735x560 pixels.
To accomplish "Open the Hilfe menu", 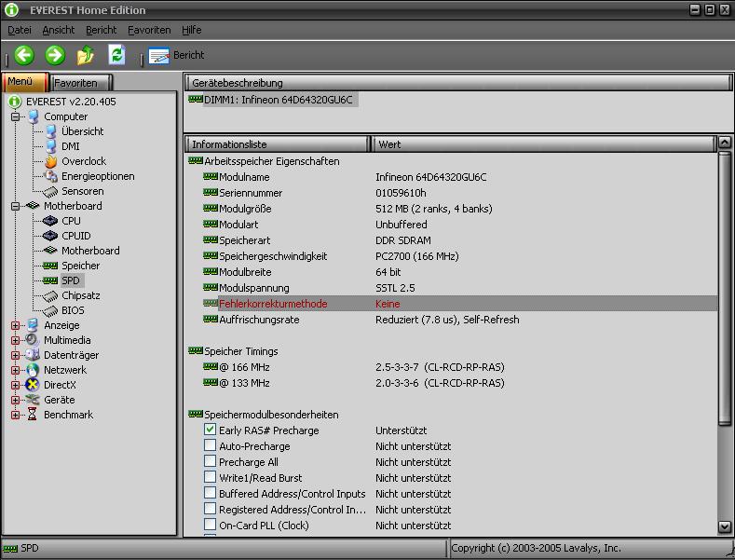I will tap(191, 30).
